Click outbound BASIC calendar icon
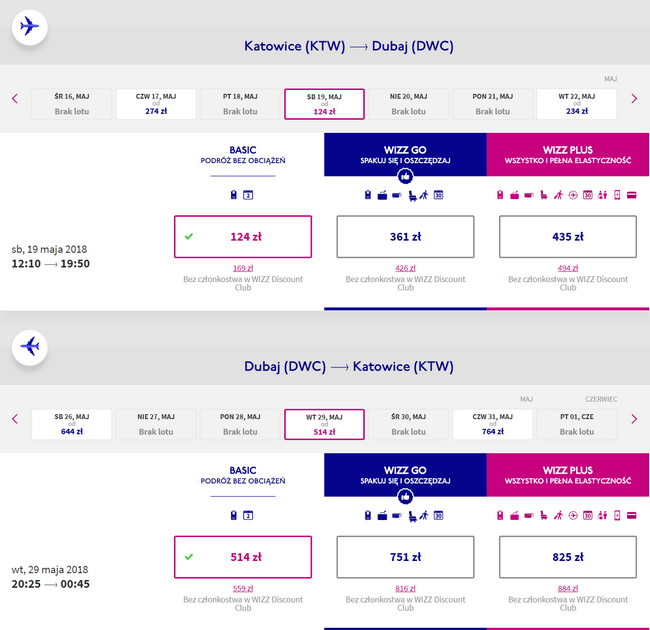Image resolution: width=650 pixels, height=630 pixels. click(x=248, y=195)
